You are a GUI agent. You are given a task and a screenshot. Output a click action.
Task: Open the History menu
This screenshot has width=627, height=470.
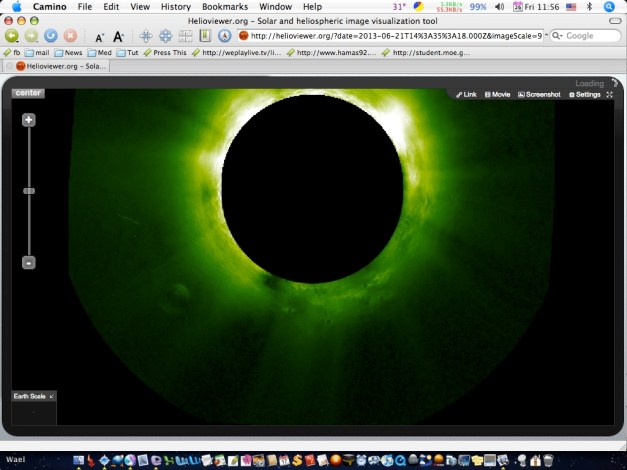pos(176,7)
